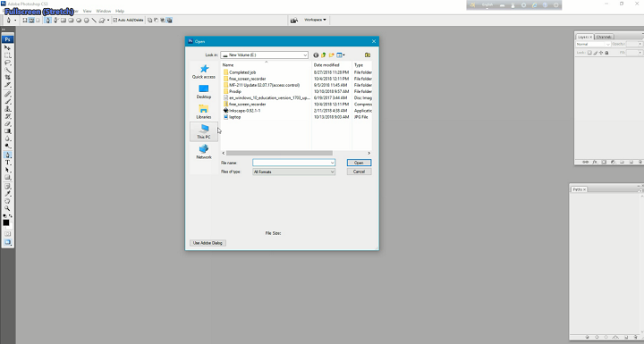644x344 pixels.
Task: Select the Lasso tool
Action: [x=7, y=63]
